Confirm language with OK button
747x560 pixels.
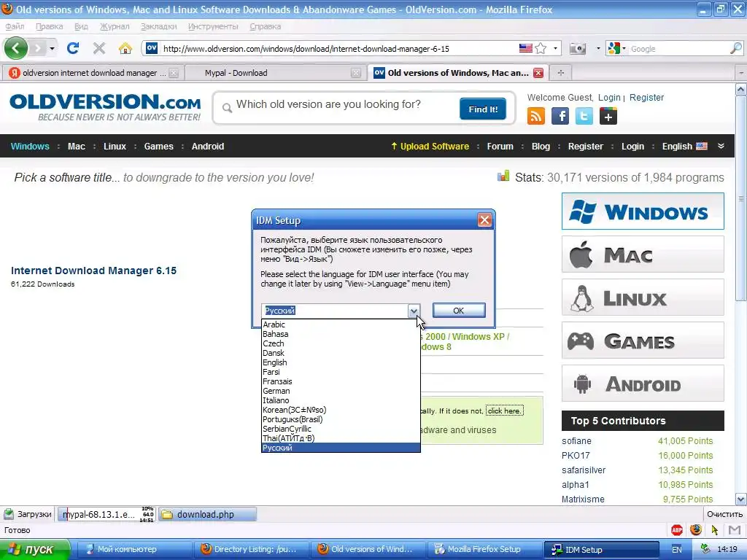[x=459, y=311]
